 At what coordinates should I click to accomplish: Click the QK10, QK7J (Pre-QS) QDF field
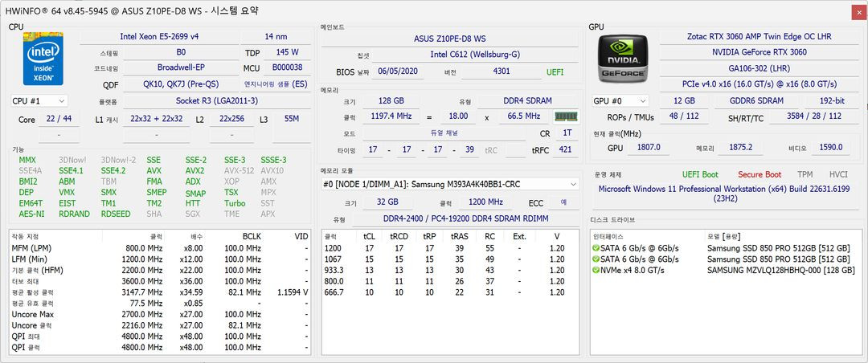pyautogui.click(x=181, y=84)
